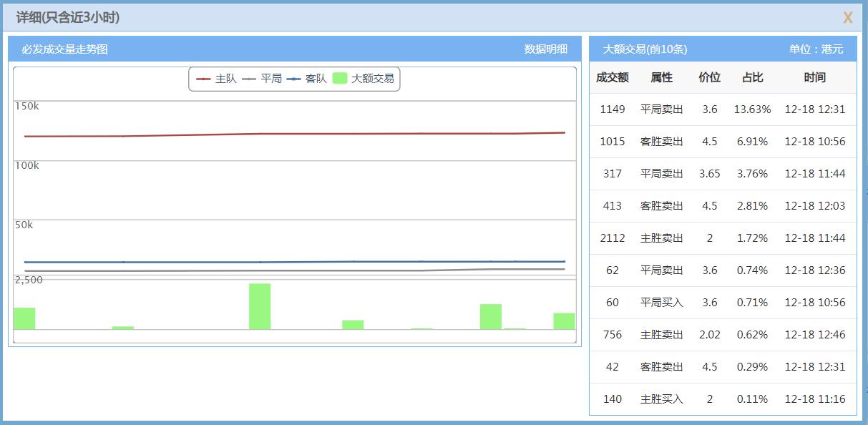Click the red 主队 trend line
This screenshot has height=425, width=868.
[x=286, y=132]
